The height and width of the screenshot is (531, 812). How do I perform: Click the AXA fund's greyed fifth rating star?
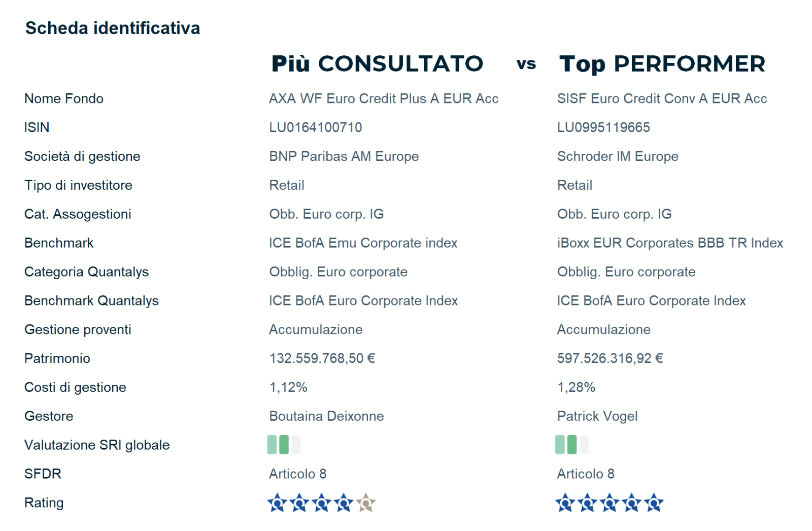366,503
